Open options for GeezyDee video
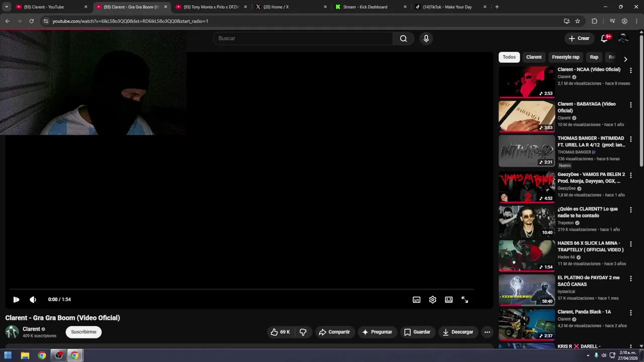The height and width of the screenshot is (362, 644). (x=630, y=175)
